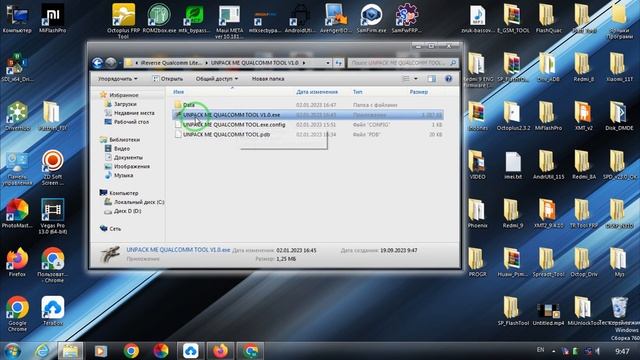Open the XMT_v2 desktop icon

(583, 116)
